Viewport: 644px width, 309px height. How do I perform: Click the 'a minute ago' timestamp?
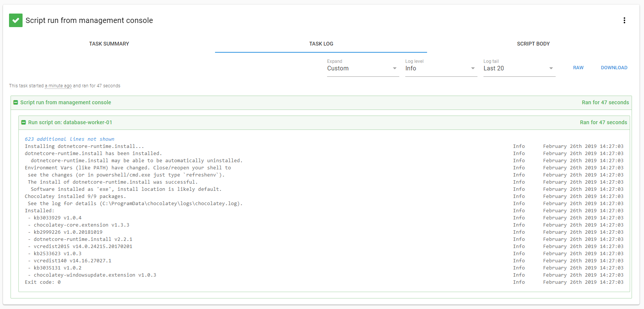pos(58,86)
